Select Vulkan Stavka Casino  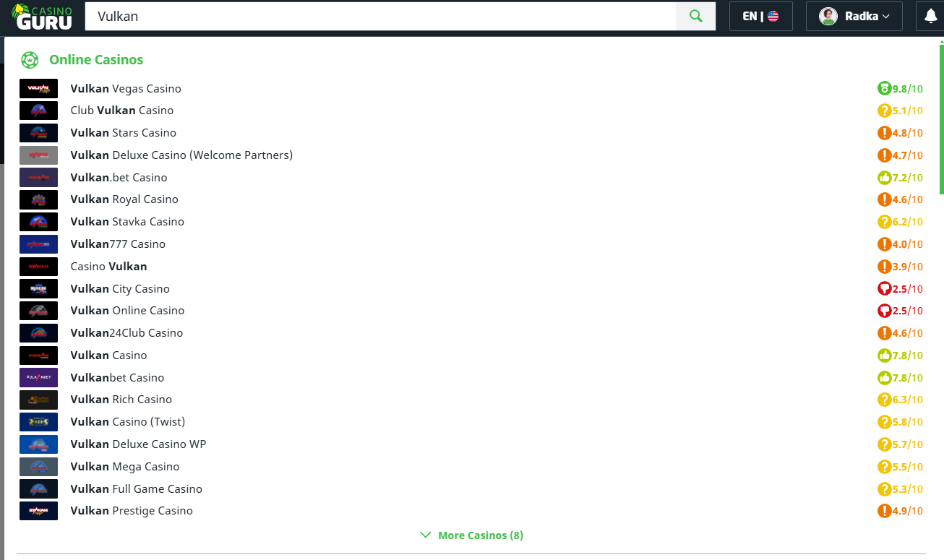pyautogui.click(x=127, y=222)
